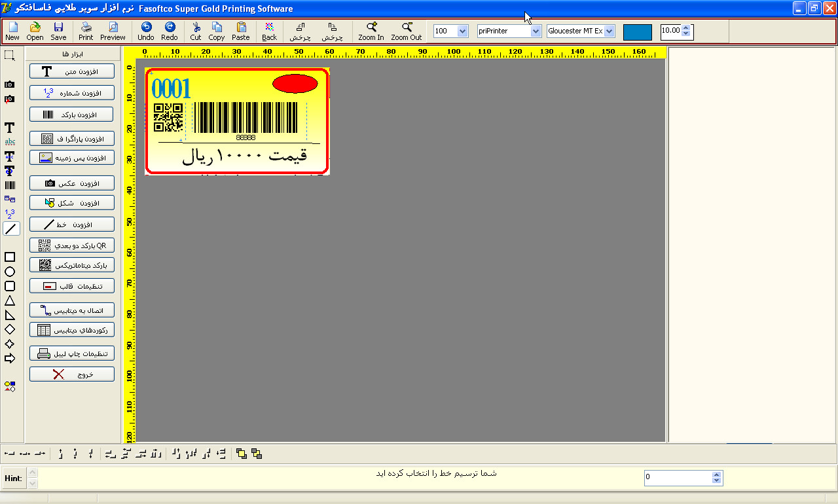Select the abc text tool icon
Image resolution: width=838 pixels, height=504 pixels.
pos(10,142)
